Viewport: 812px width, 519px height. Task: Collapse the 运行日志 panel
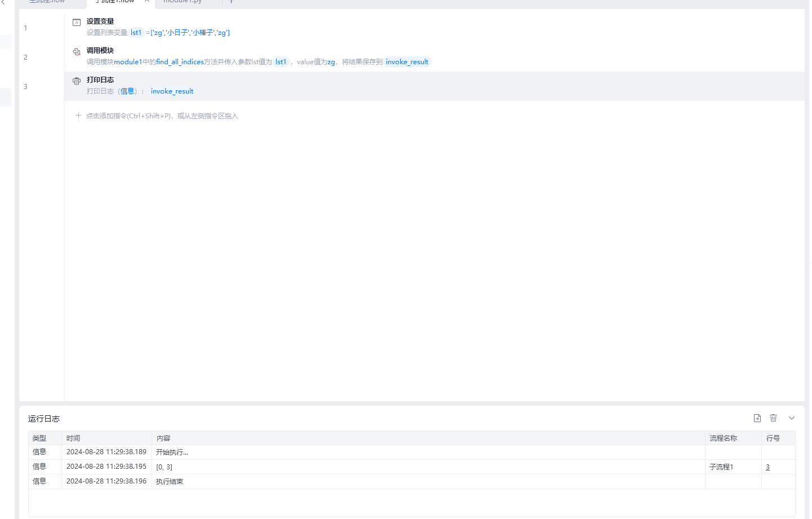(792, 418)
